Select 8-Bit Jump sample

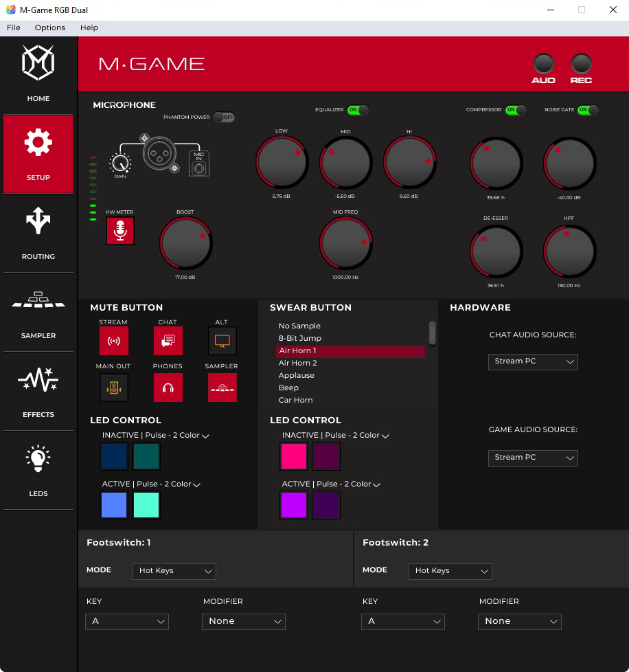tap(350, 338)
